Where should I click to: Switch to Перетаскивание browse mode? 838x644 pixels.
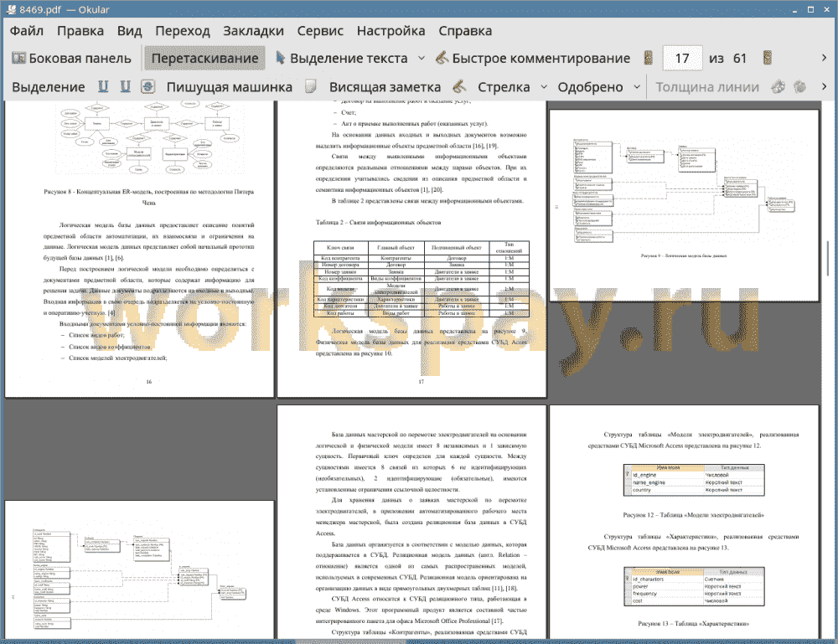click(x=204, y=59)
